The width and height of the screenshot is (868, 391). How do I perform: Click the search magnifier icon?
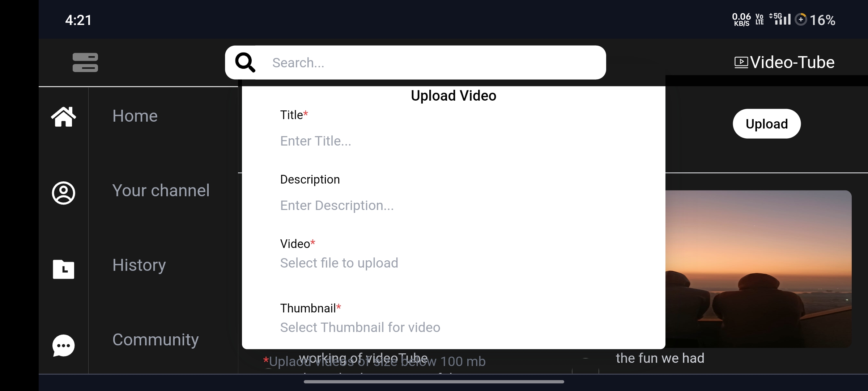(245, 62)
